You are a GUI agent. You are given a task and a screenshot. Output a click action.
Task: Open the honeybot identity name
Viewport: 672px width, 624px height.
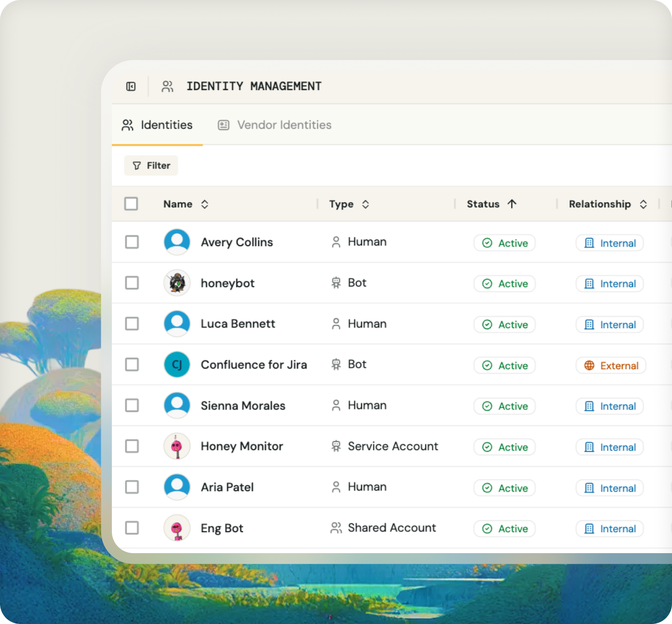228,283
